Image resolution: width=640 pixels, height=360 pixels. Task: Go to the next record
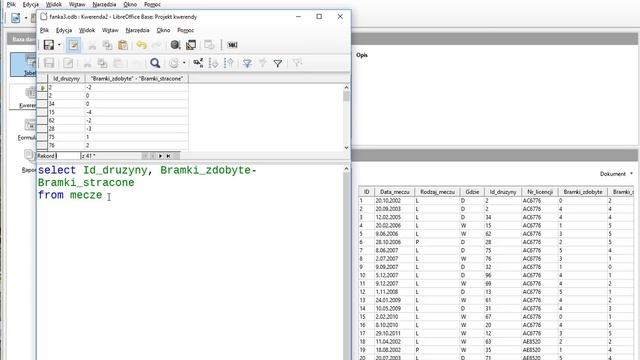point(160,156)
